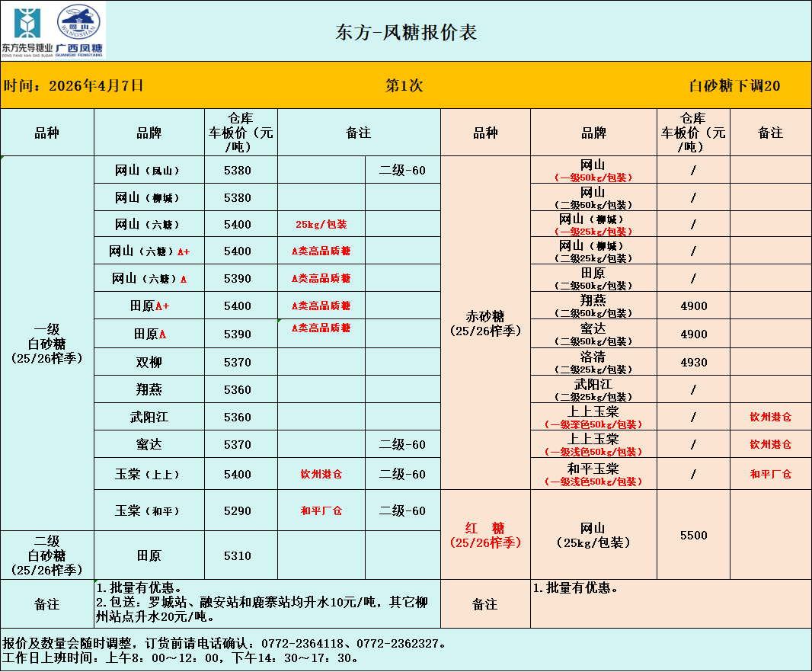The width and height of the screenshot is (812, 672).
Task: Select the date 时间：2026年4月7日
Action: tap(73, 85)
